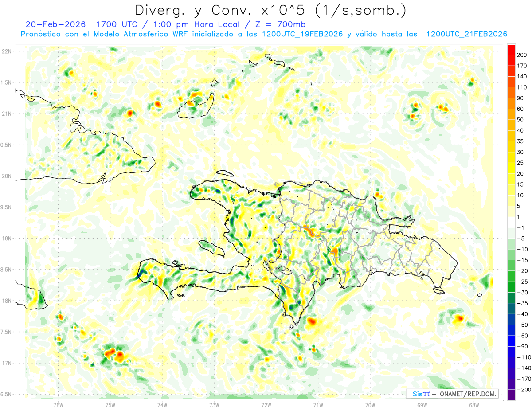
Task: Click the '74W' longitude label
Action: 162,405
